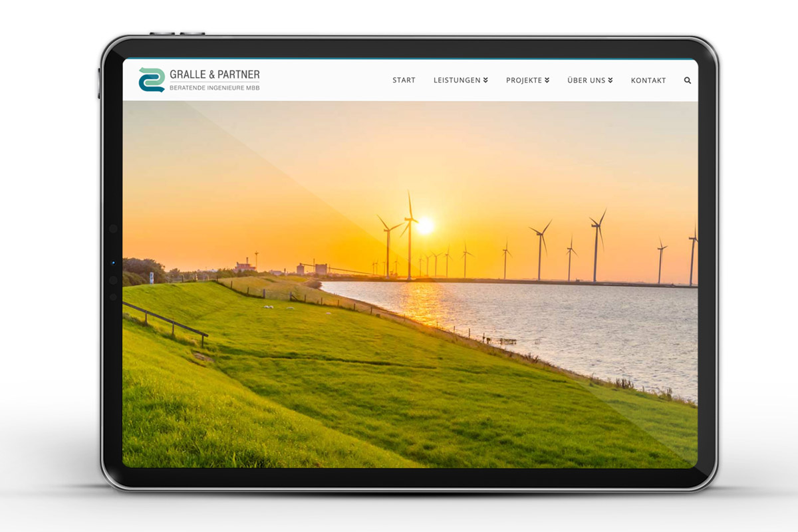Expand the Projekte dropdown chevron
The image size is (798, 532).
point(547,80)
